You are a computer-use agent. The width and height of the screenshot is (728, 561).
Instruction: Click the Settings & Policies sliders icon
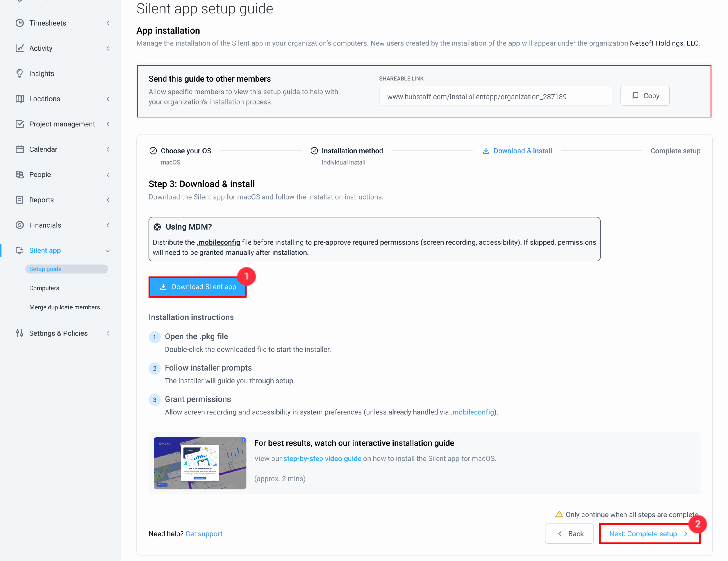pyautogui.click(x=20, y=333)
